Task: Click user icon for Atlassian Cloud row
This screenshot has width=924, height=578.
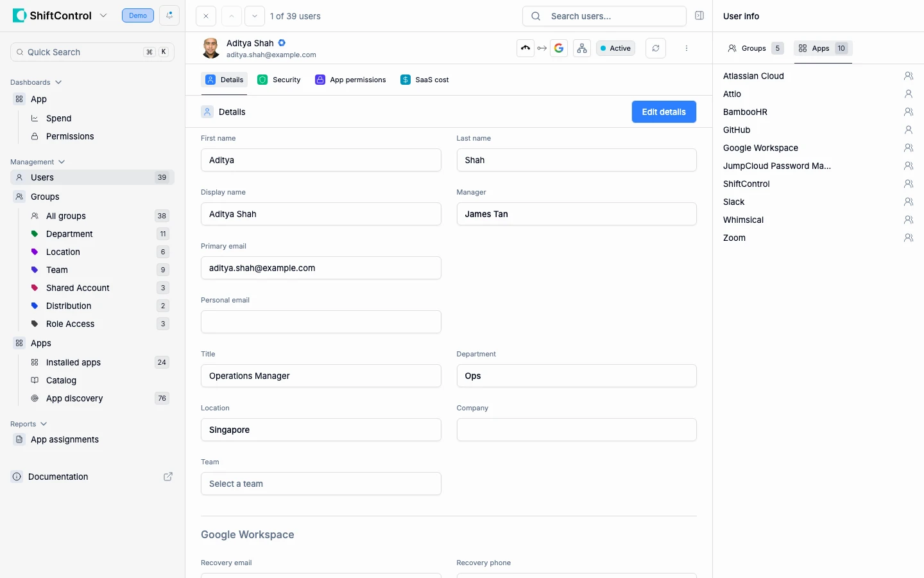Action: point(909,76)
